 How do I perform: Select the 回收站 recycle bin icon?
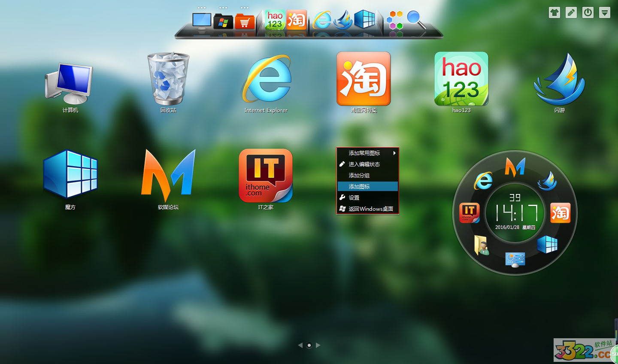[x=168, y=82]
